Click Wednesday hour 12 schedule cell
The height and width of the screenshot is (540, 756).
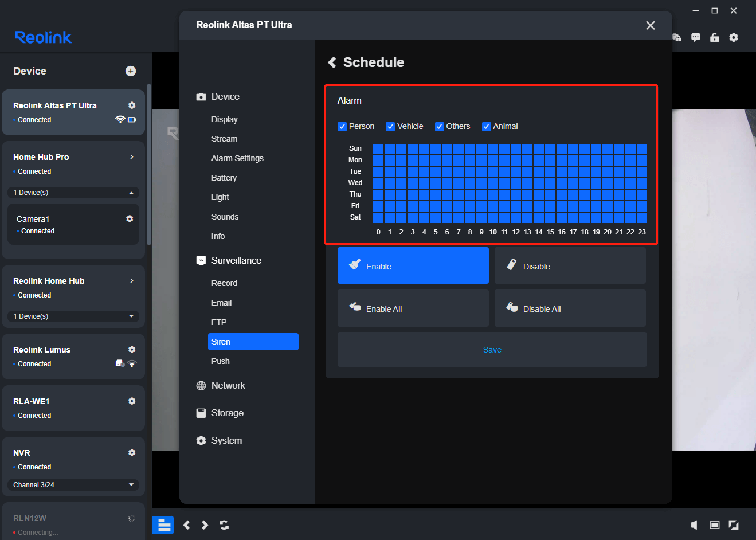coord(516,183)
